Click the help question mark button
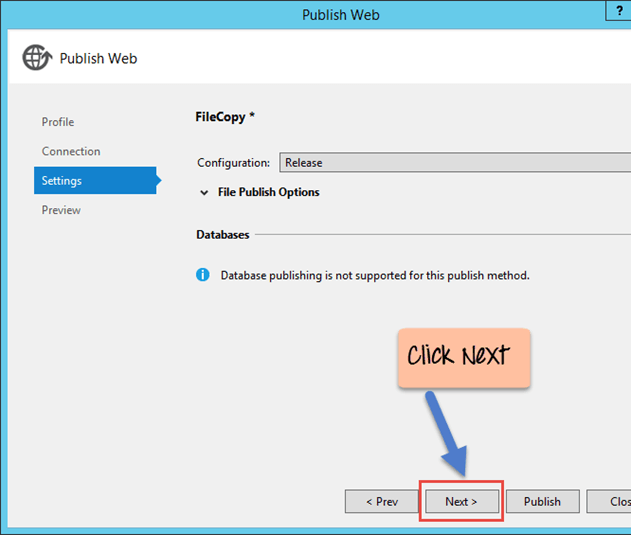Image resolution: width=631 pixels, height=535 pixels. click(620, 9)
